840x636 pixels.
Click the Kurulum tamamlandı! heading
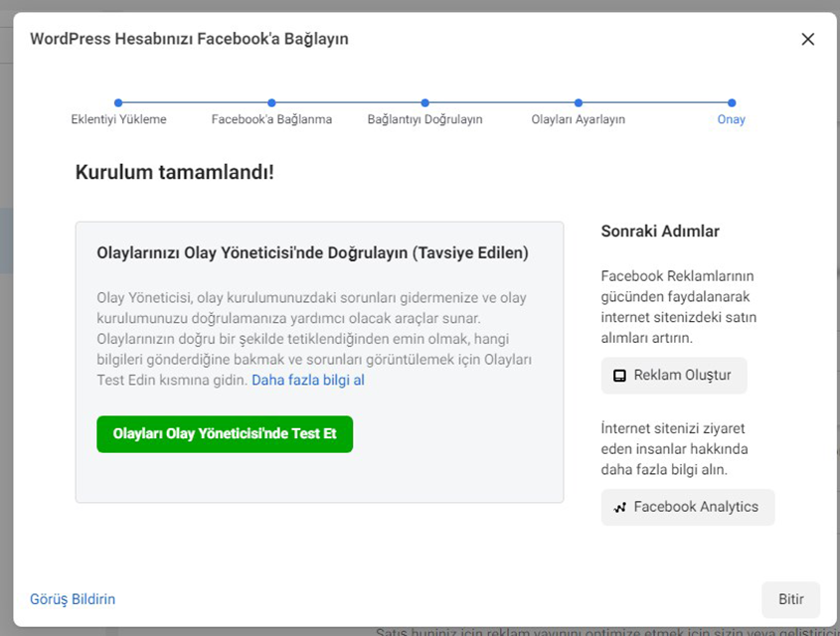pyautogui.click(x=175, y=172)
